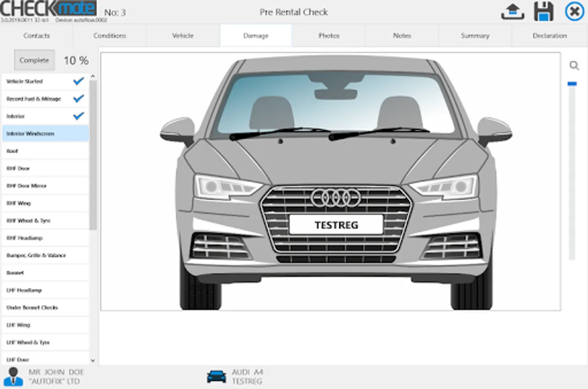Click the checklist vertical scrollbar thumb

pyautogui.click(x=93, y=155)
